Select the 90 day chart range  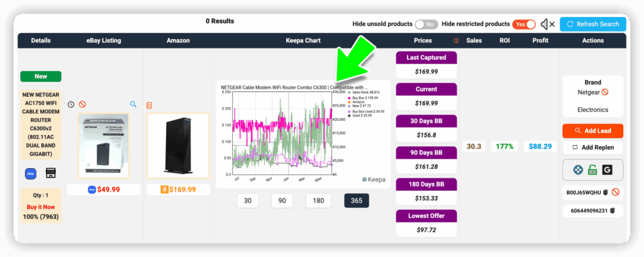coord(282,201)
